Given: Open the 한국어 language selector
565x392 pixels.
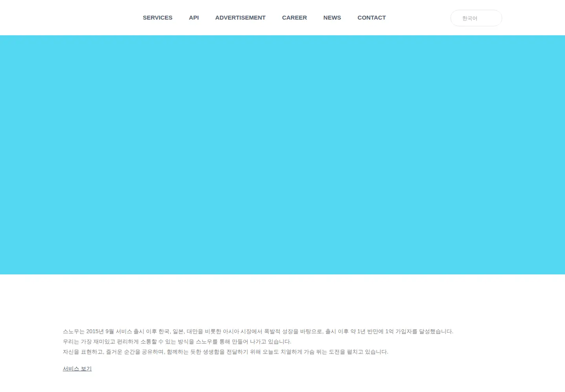Looking at the screenshot, I should click(x=476, y=18).
